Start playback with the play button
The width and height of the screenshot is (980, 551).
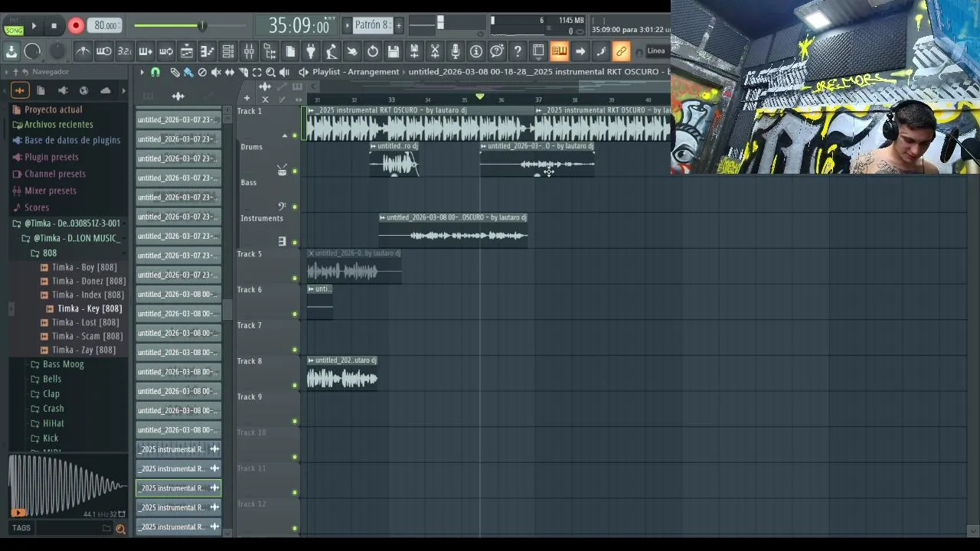coord(34,25)
